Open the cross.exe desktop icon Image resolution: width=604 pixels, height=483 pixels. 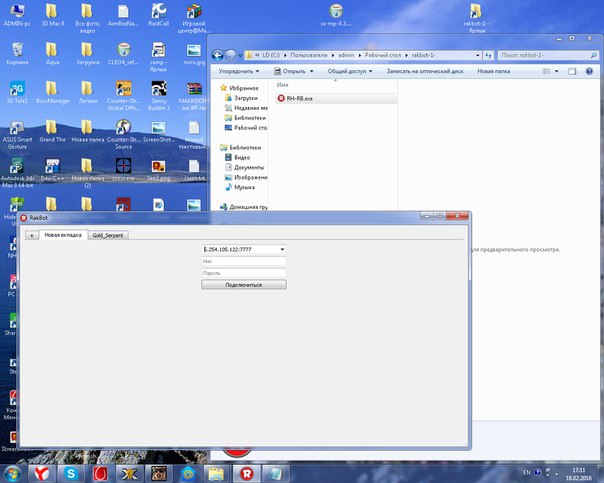pos(123,169)
